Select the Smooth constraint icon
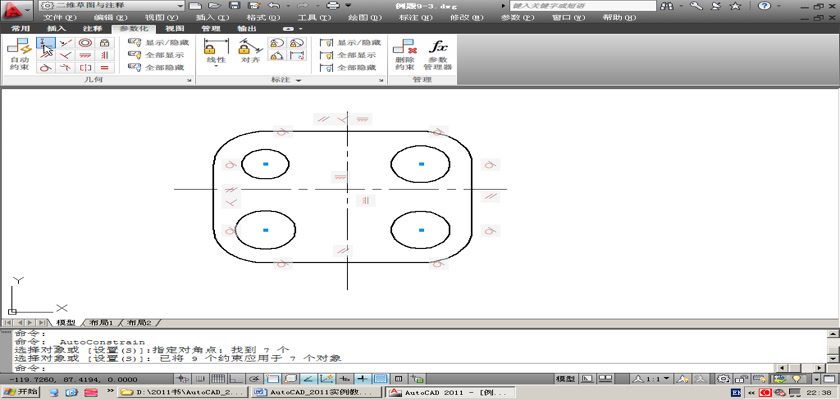This screenshot has width=840, height=400. click(x=66, y=67)
